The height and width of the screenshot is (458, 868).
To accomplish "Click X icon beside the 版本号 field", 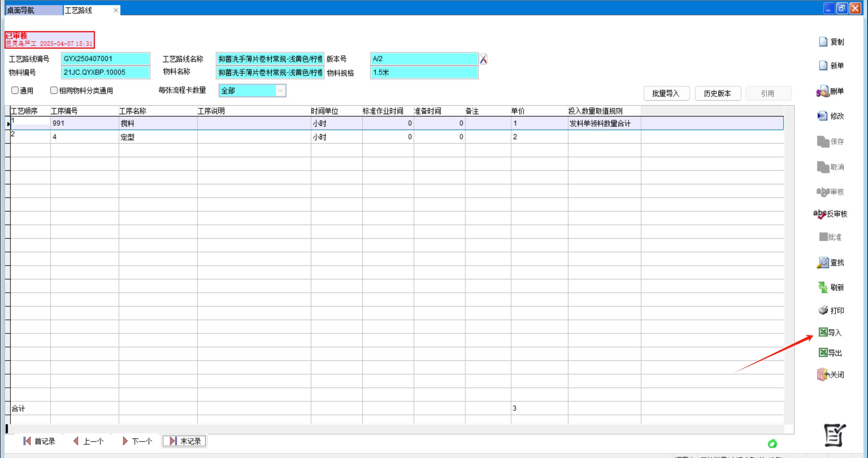I will pyautogui.click(x=483, y=59).
